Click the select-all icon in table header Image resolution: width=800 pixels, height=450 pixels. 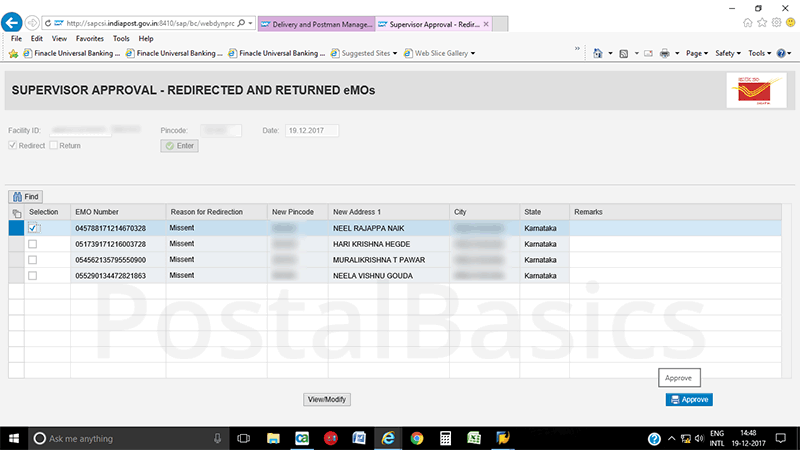coord(16,213)
